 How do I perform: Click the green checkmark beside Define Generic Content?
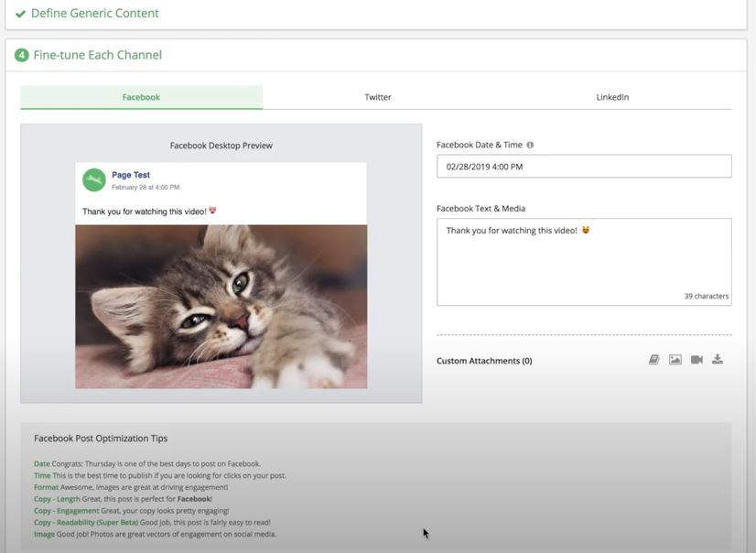click(20, 14)
